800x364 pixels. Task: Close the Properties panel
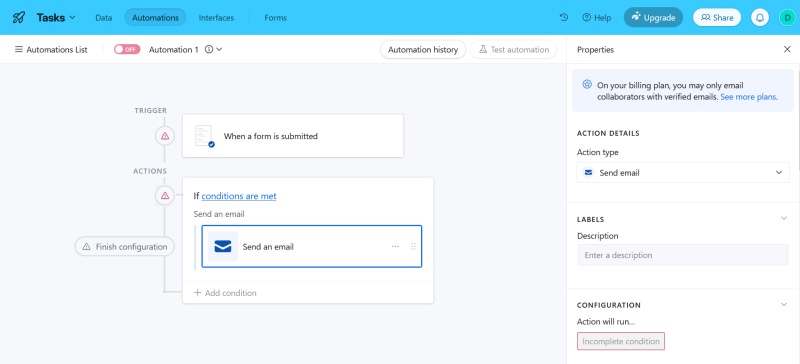click(x=787, y=50)
